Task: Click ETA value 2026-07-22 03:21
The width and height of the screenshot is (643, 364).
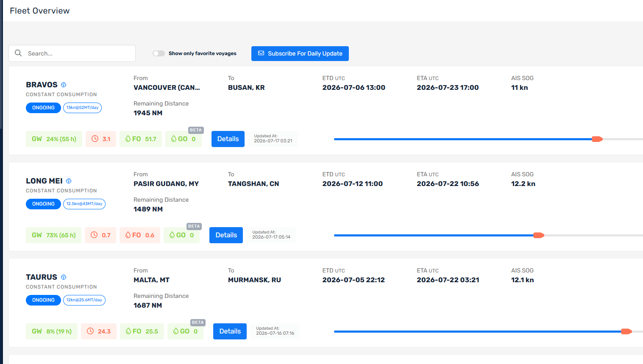Action: click(448, 280)
